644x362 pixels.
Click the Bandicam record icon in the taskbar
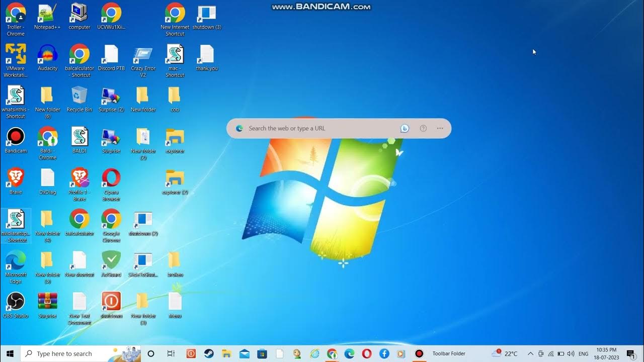coord(419,353)
